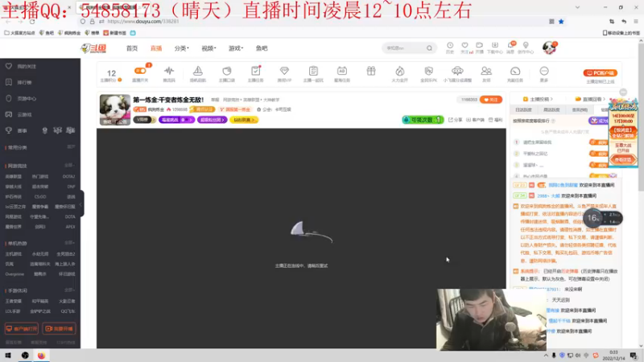Open 排行榜 in the sidebar

click(x=19, y=83)
